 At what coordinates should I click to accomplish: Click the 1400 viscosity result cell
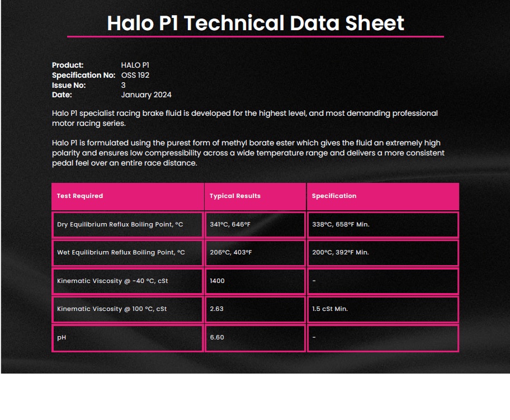click(256, 281)
